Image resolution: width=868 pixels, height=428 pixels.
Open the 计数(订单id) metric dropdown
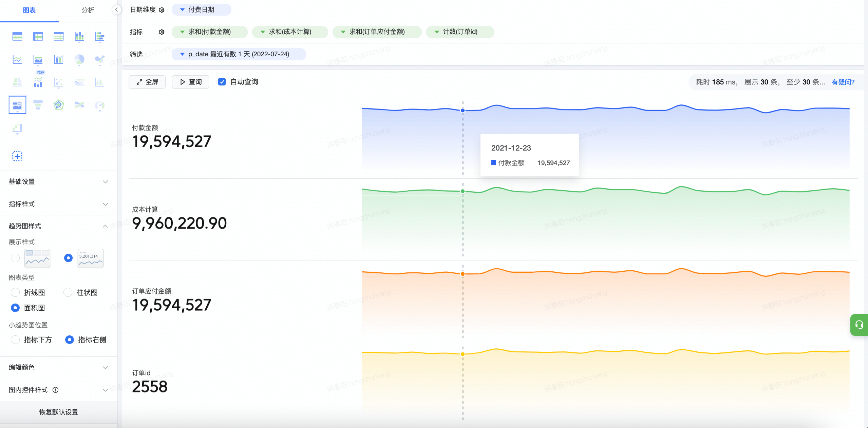coord(460,32)
